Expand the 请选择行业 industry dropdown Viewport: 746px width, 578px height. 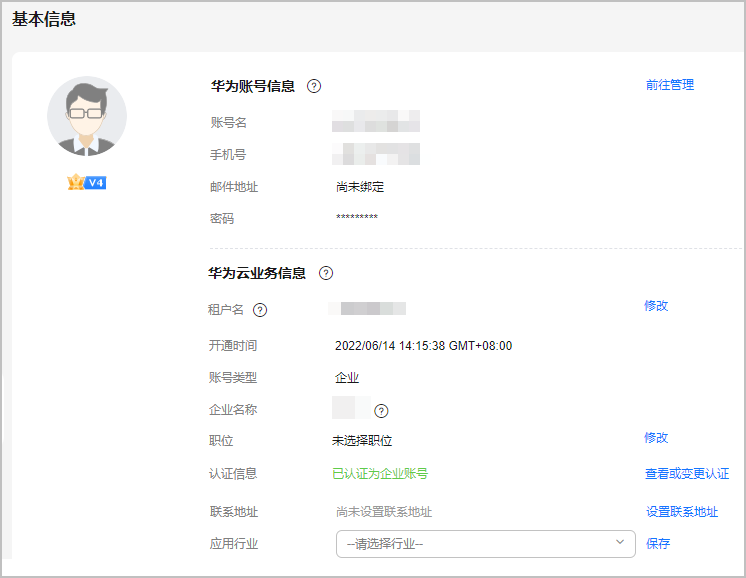(x=485, y=544)
